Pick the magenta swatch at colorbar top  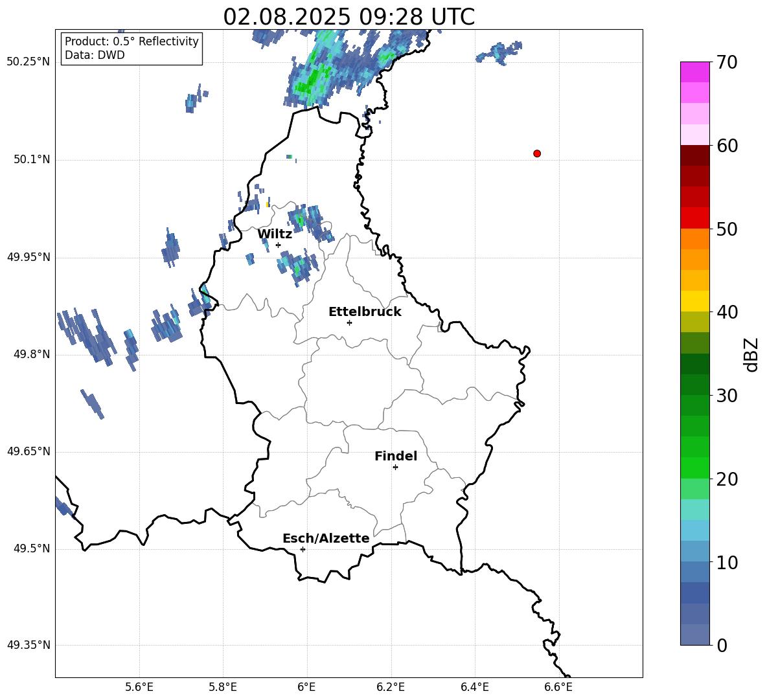point(695,72)
